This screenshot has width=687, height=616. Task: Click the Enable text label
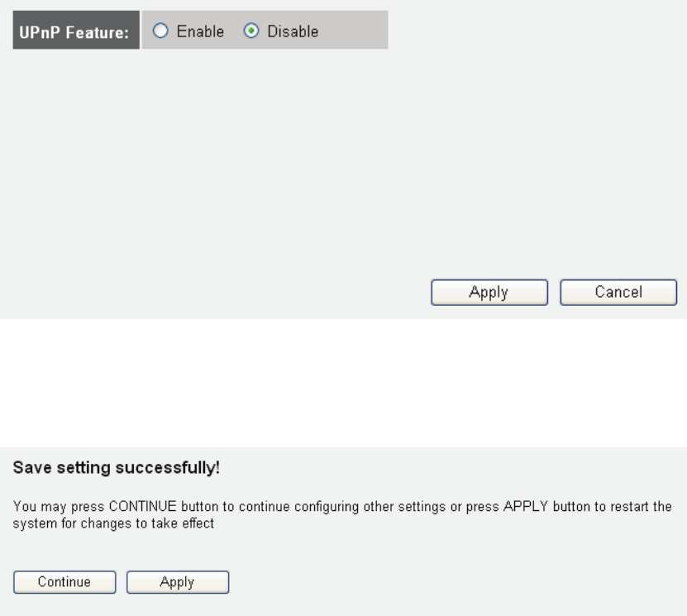(200, 31)
